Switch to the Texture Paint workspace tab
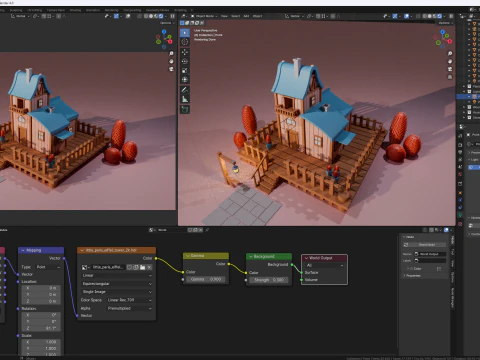The width and height of the screenshot is (480, 360). click(x=56, y=10)
